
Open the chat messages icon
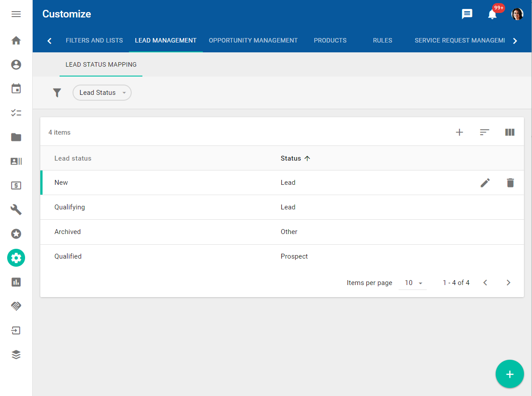tap(467, 14)
